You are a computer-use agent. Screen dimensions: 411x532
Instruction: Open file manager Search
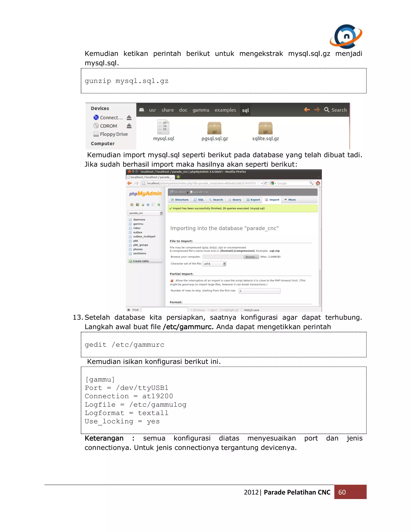[335, 110]
